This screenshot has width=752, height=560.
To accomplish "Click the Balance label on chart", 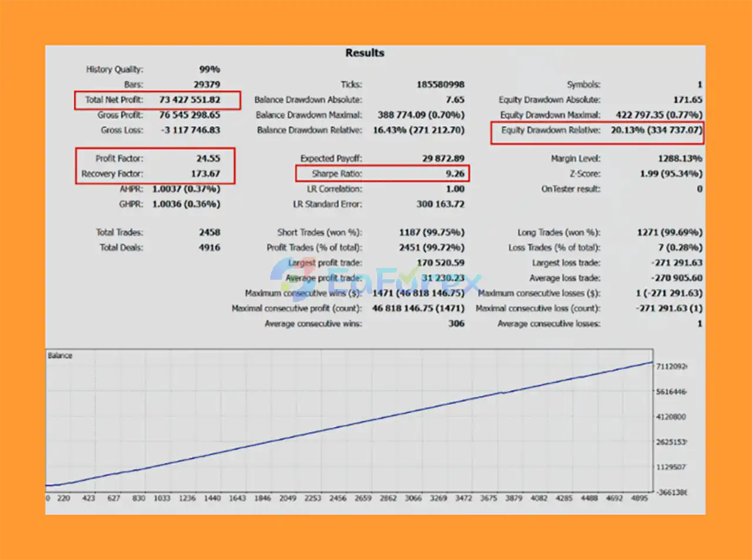I will [x=60, y=356].
